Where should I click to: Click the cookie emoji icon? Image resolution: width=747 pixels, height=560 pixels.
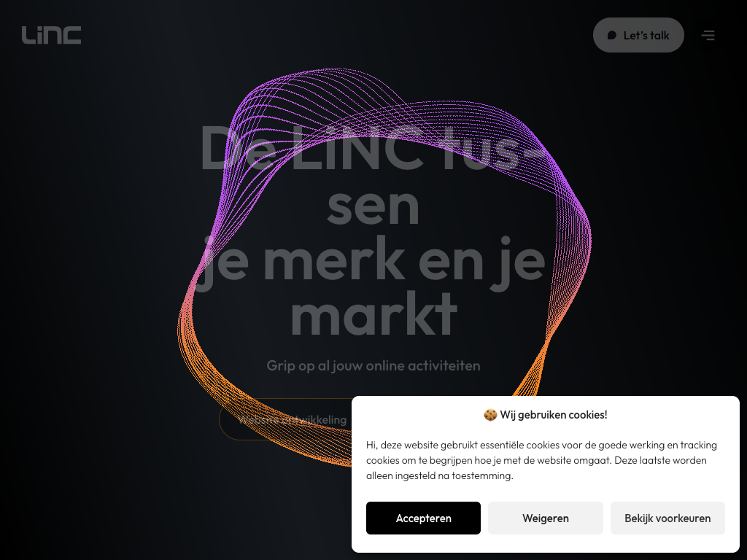click(x=490, y=415)
